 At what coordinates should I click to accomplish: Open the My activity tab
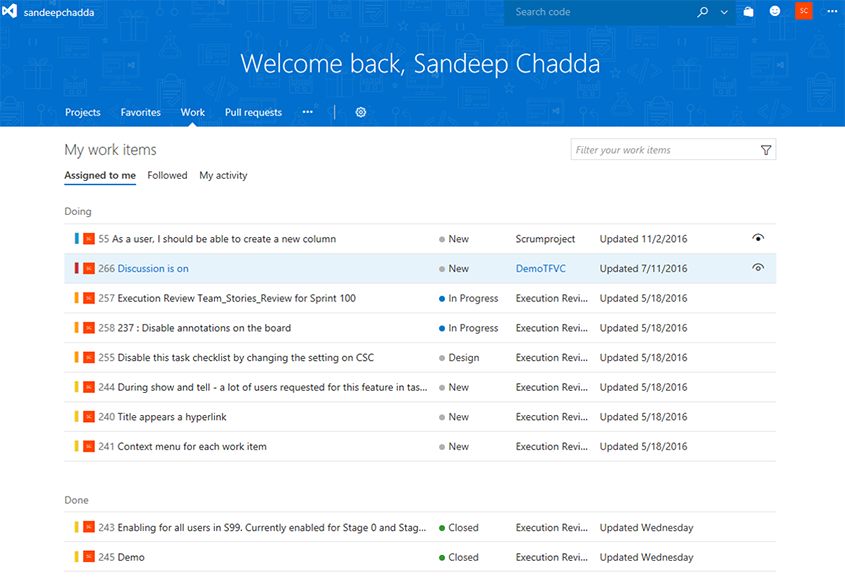[x=223, y=175]
